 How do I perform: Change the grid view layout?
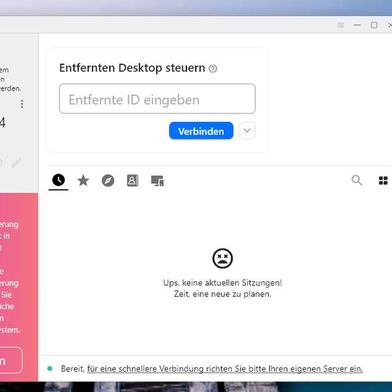pyautogui.click(x=383, y=180)
